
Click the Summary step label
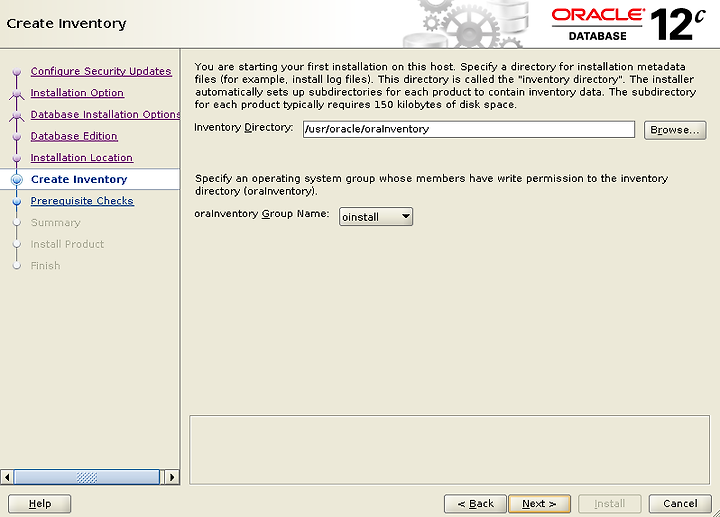coord(56,223)
